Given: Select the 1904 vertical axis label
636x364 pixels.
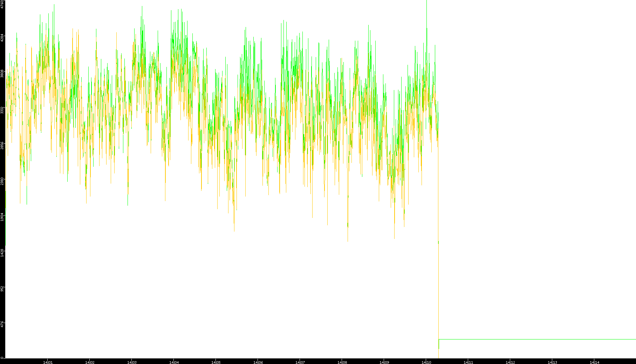Looking at the screenshot, I should coord(2,217).
